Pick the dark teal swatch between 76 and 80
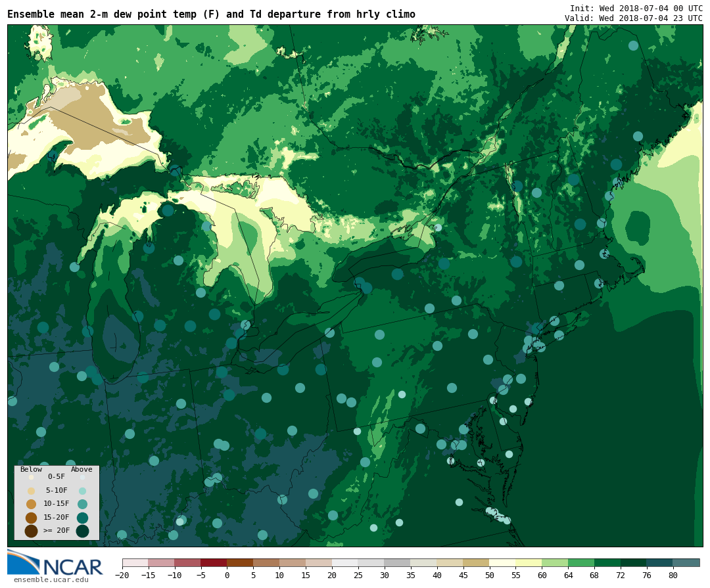The height and width of the screenshot is (588, 710). point(660,562)
